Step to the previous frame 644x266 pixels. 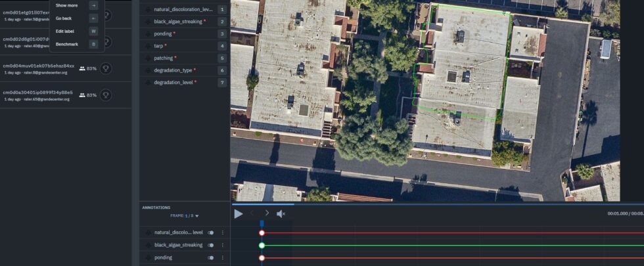click(252, 213)
